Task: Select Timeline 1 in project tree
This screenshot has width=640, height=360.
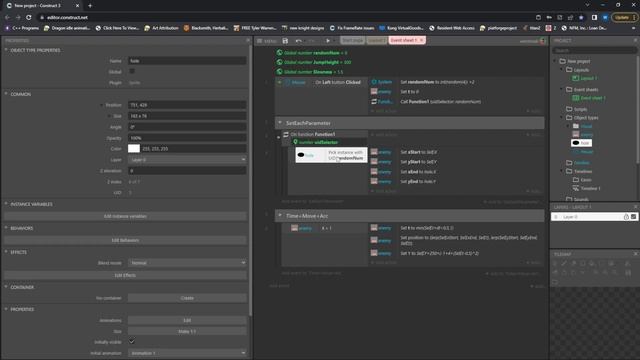Action: 587,188
